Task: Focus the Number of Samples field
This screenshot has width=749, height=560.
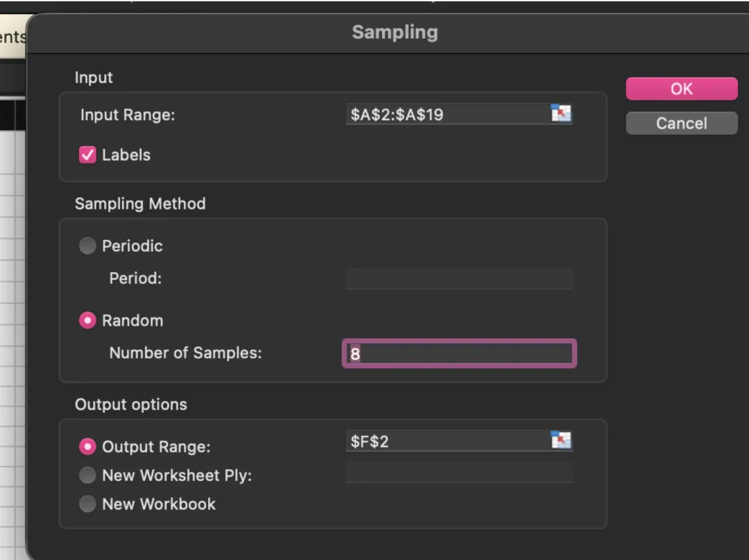Action: [x=459, y=353]
